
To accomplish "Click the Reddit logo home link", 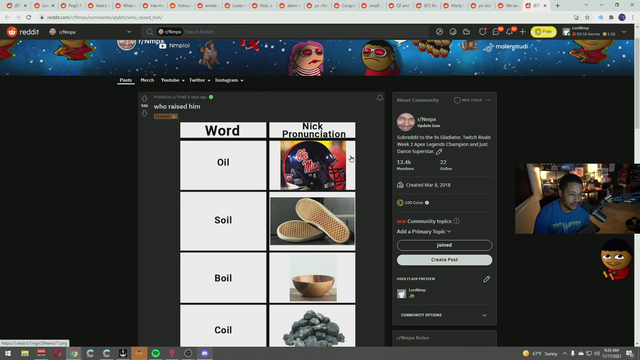I will tap(23, 32).
